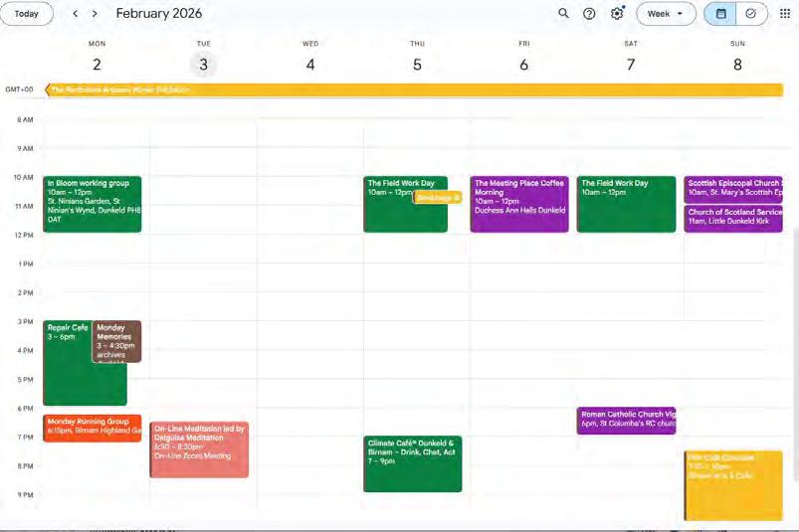Switch to Tasks view toggle

click(x=751, y=14)
